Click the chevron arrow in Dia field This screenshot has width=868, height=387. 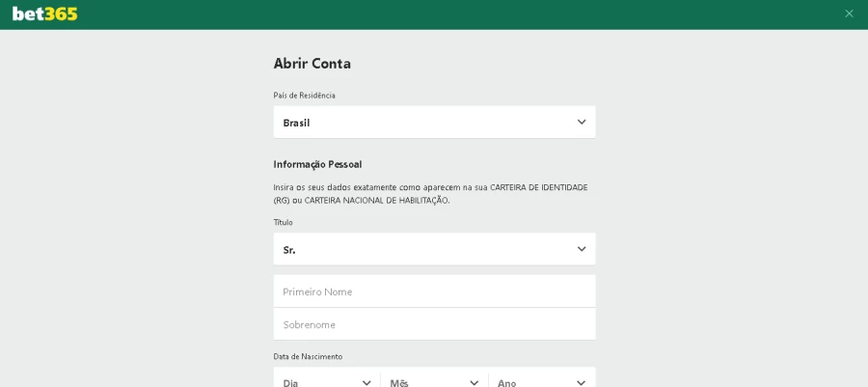(x=366, y=382)
